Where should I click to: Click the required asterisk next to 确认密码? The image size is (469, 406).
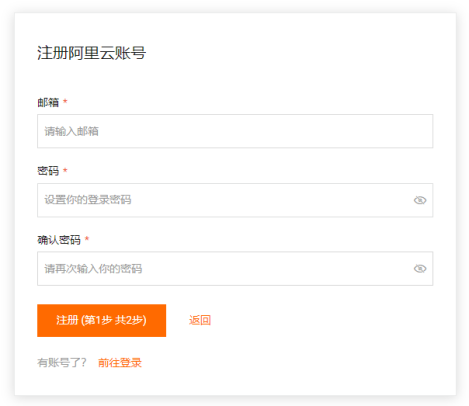coord(87,239)
